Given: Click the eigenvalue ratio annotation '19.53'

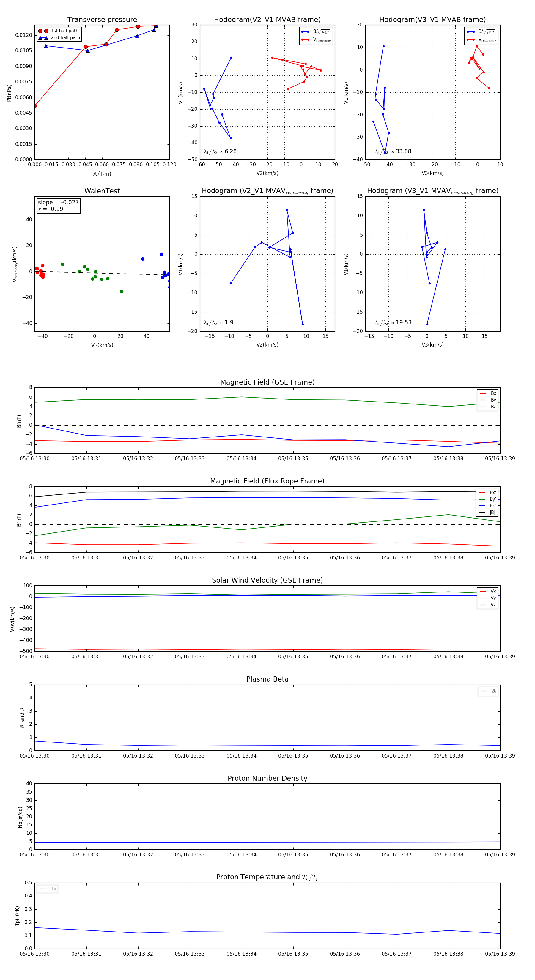Looking at the screenshot, I should tap(393, 323).
